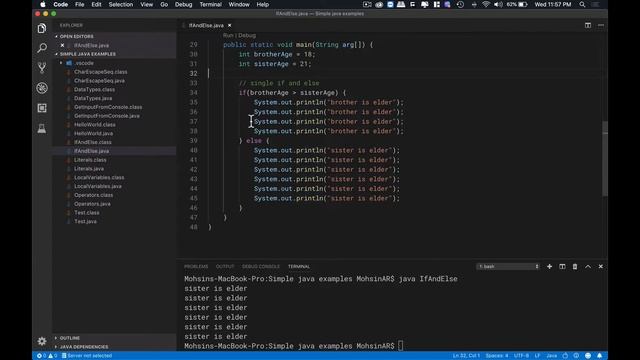640x360 pixels.
Task: Open the Debug view in activity bar
Action: point(42,88)
